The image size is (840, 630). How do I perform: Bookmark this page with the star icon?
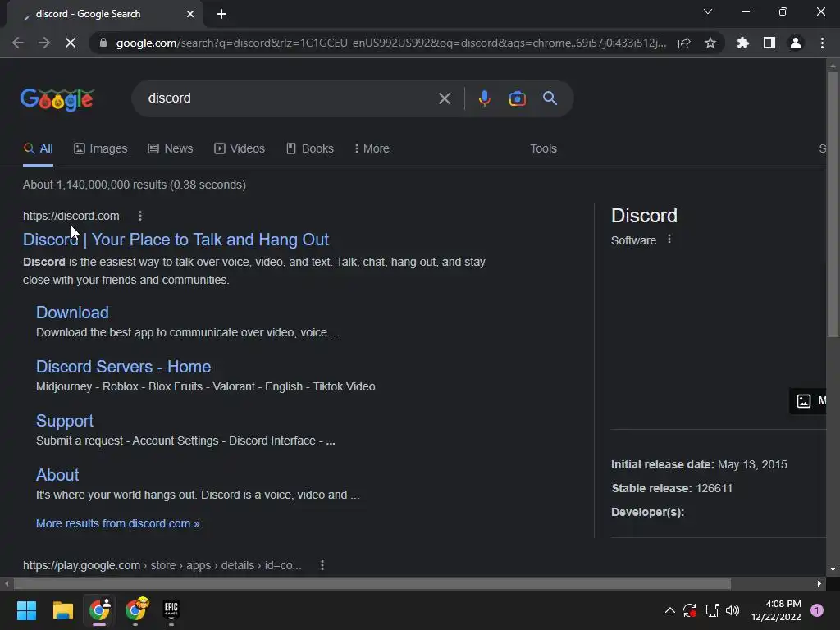(x=710, y=43)
